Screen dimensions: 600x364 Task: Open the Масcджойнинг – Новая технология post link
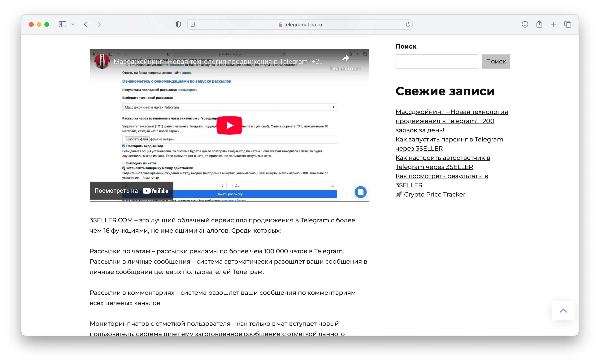click(452, 121)
